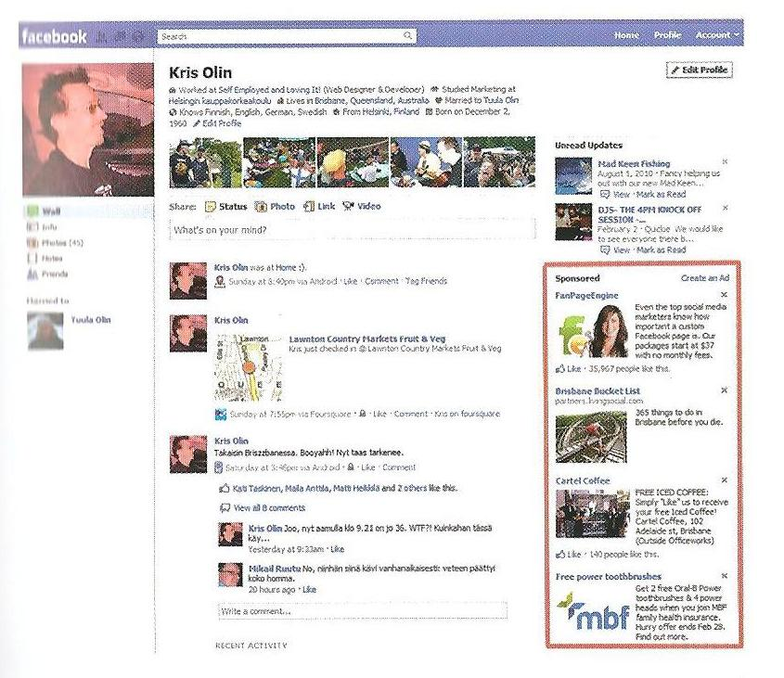Viewport: 784px width, 678px height.
Task: Open friend requests icon in header
Action: [x=103, y=36]
